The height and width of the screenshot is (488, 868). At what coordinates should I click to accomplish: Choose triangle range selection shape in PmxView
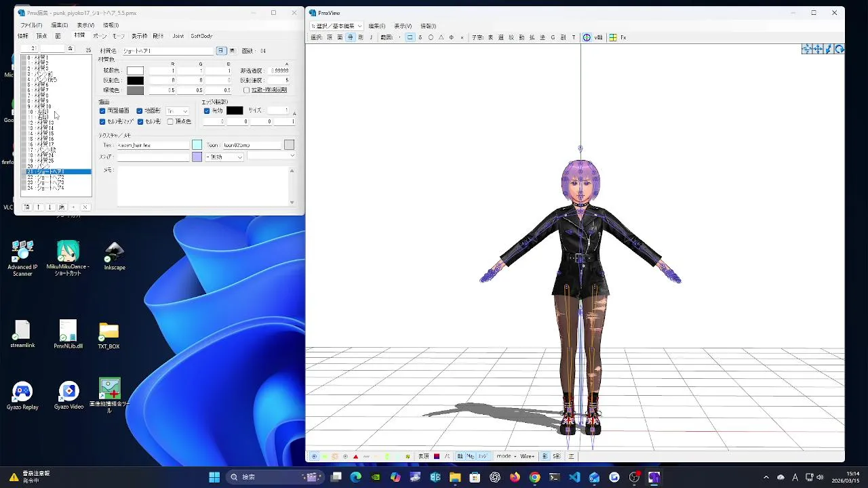pos(441,37)
